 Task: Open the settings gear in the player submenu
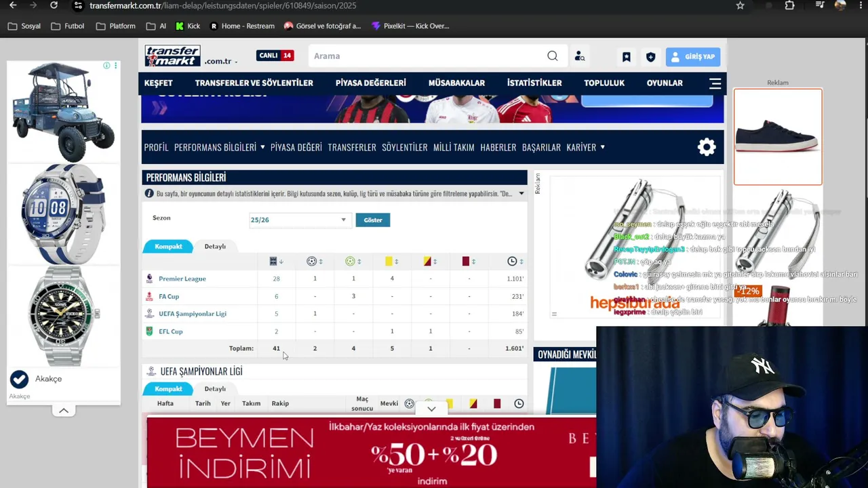pos(707,147)
